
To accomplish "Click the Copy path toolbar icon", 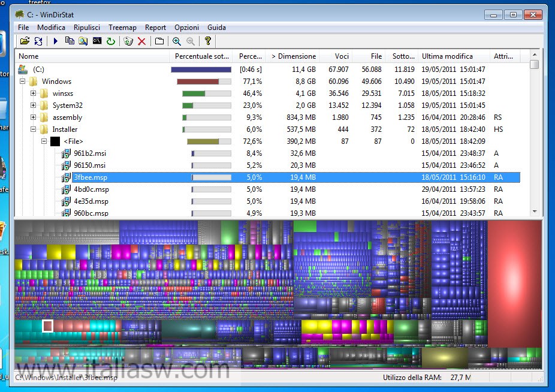I will click(70, 41).
